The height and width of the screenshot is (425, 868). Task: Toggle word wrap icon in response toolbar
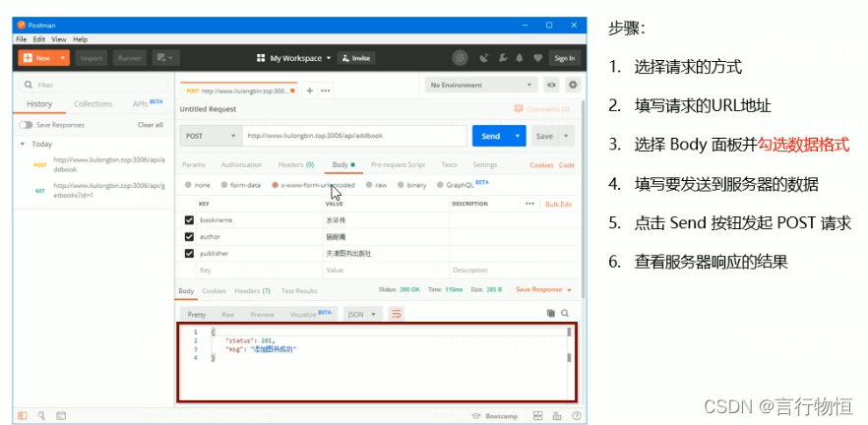[397, 314]
